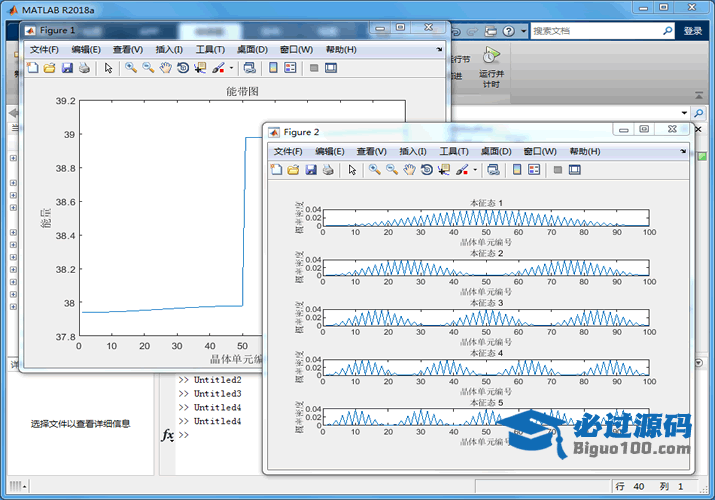Image resolution: width=715 pixels, height=500 pixels.
Task: Activate Zoom In tool in Figure 2
Action: point(375,170)
